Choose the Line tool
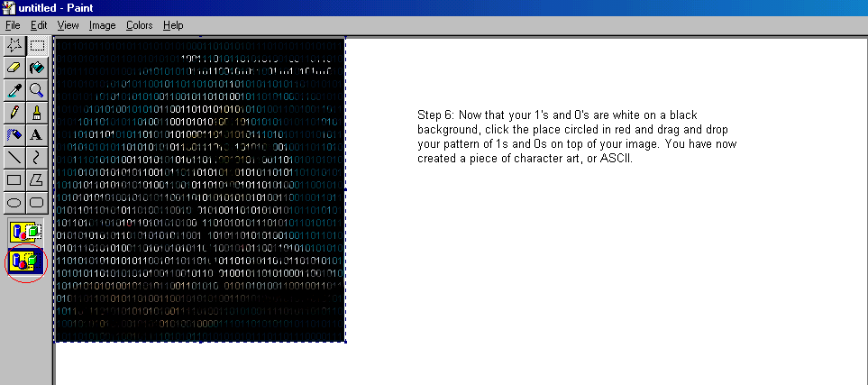This screenshot has height=385, width=868. click(x=14, y=157)
